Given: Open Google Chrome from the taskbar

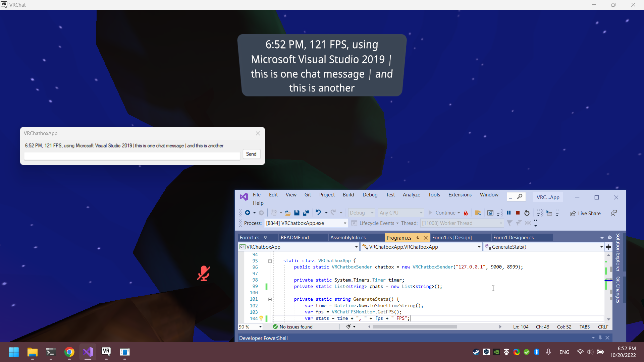Looking at the screenshot, I should click(x=69, y=352).
